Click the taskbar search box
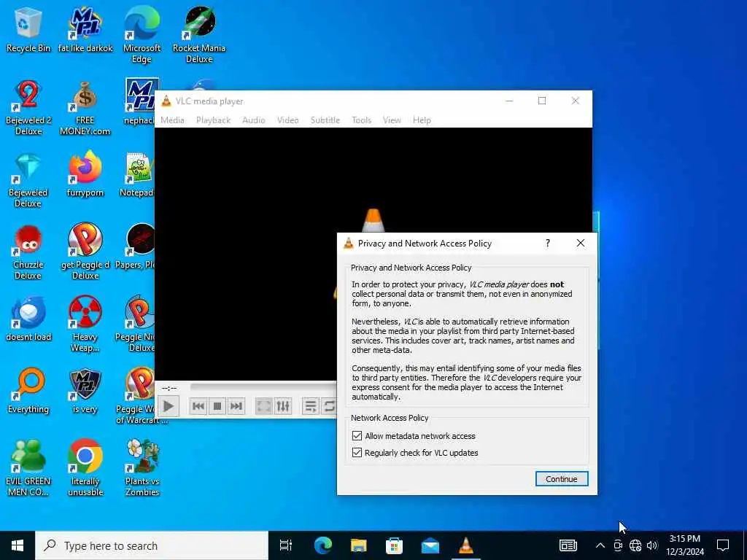 click(x=152, y=545)
